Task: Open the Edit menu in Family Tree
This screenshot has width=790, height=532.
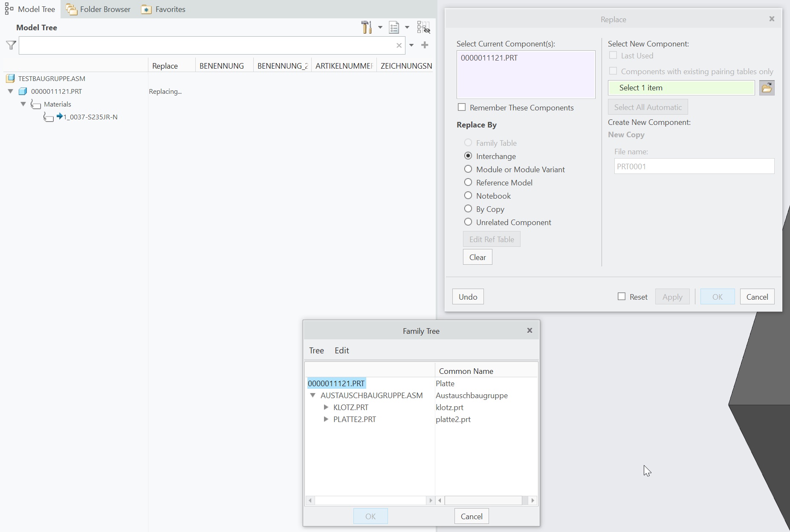Action: pyautogui.click(x=341, y=350)
